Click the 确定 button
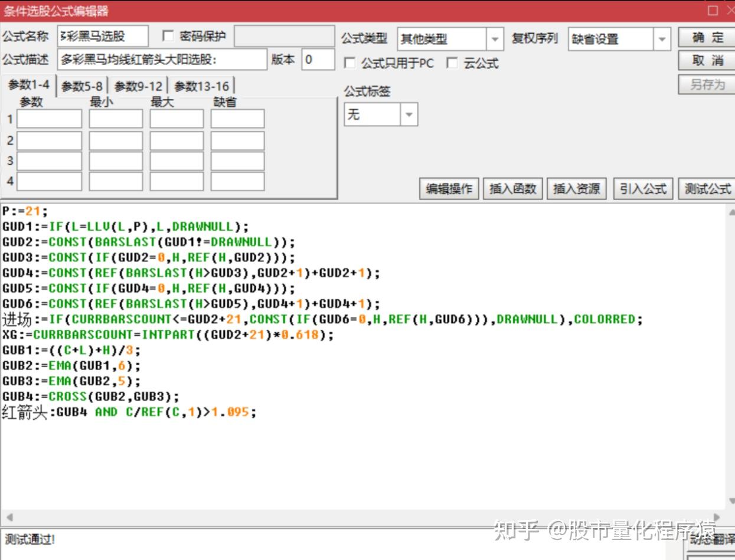The height and width of the screenshot is (560, 735). click(707, 38)
